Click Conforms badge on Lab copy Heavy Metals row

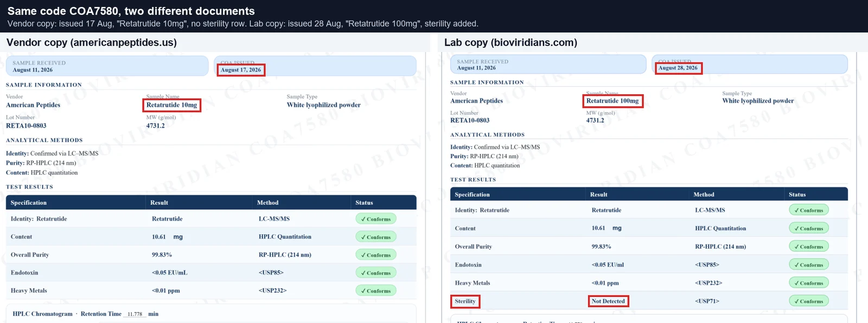click(808, 283)
